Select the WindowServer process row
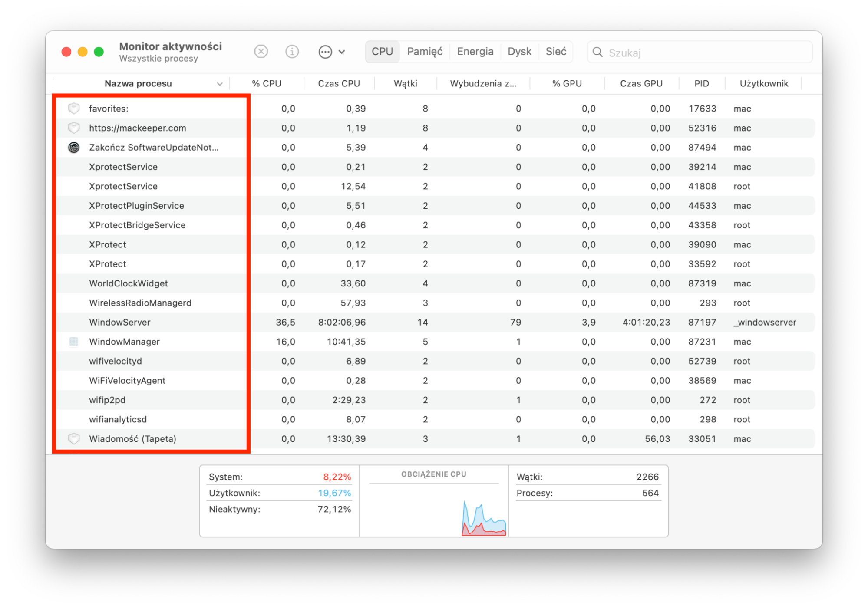 pos(434,322)
